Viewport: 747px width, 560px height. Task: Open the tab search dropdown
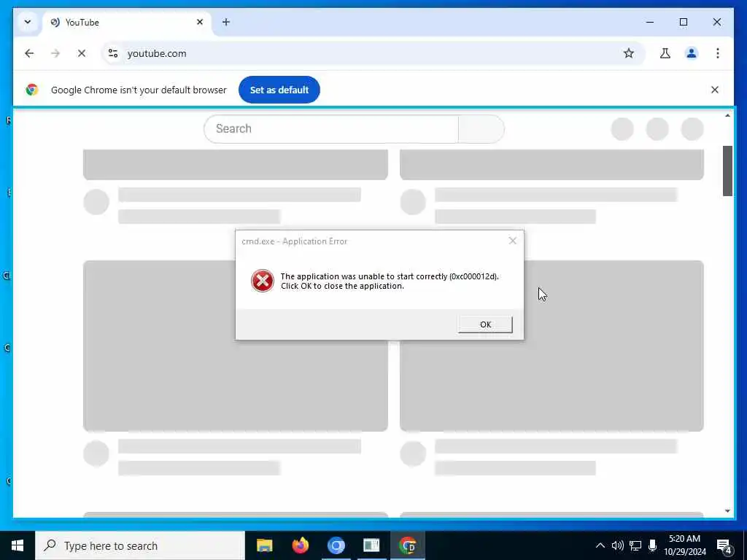28,22
